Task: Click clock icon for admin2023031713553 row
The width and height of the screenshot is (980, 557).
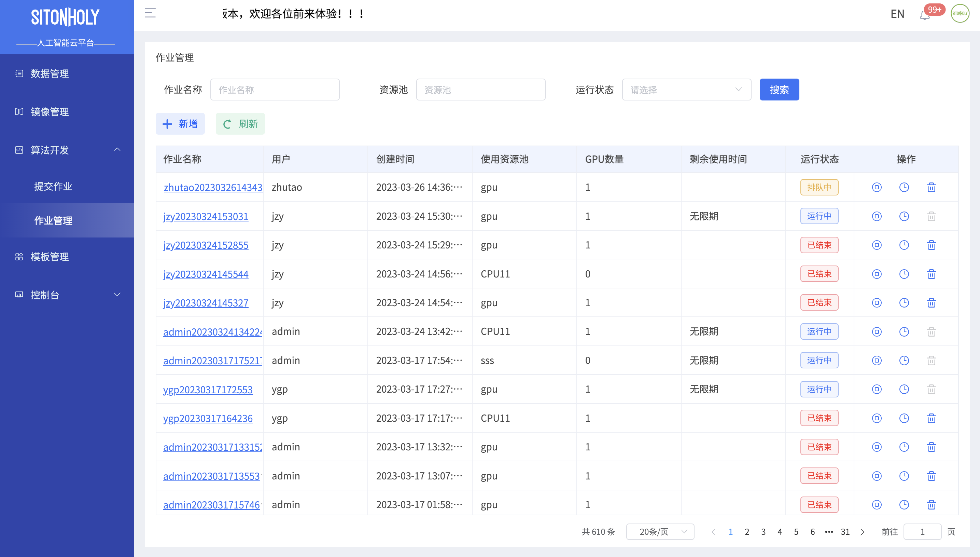Action: point(904,476)
